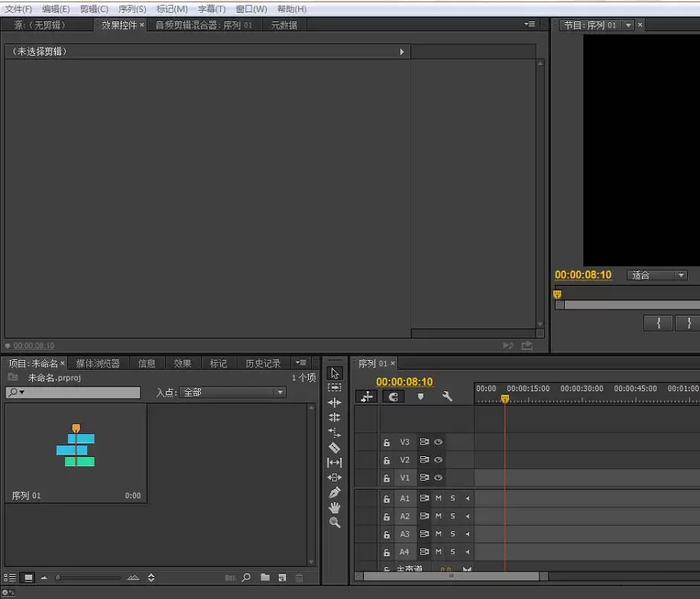Activate the Zoom tool in the toolbox
Screen dimensions: 700x599
[334, 523]
